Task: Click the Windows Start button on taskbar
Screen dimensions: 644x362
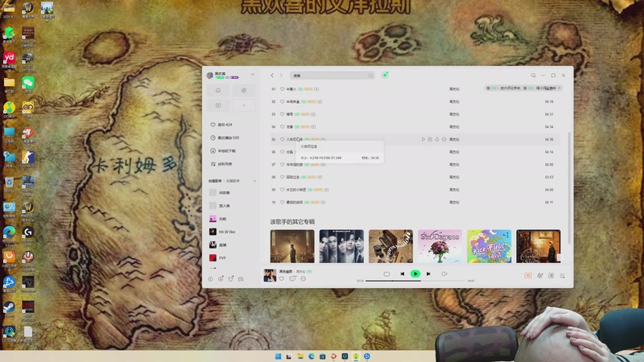Action: coord(278,356)
